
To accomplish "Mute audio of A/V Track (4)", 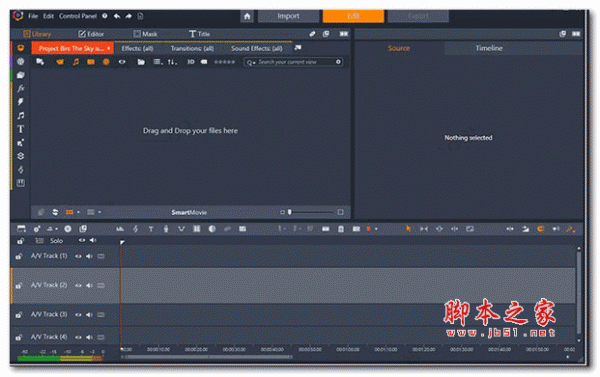I will pos(89,337).
